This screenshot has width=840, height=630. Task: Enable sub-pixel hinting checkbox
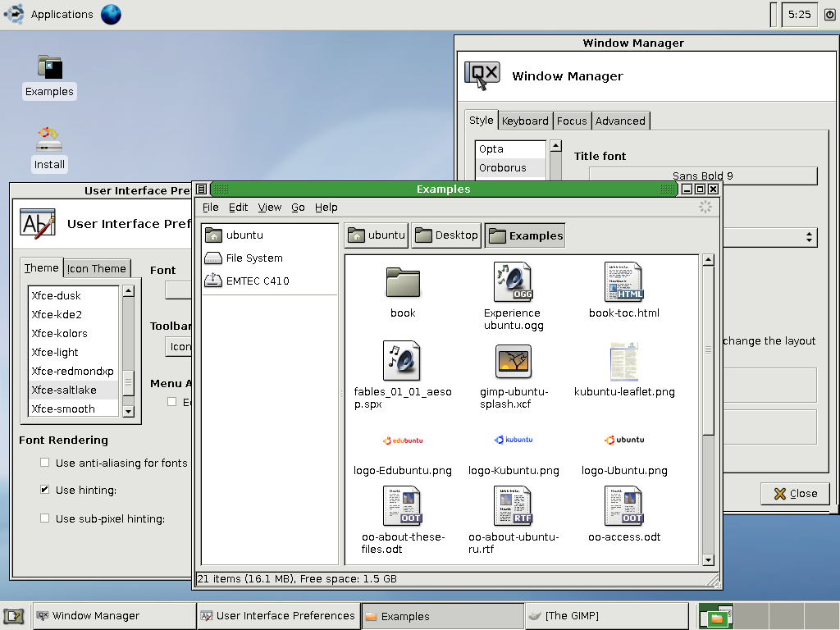[x=44, y=518]
